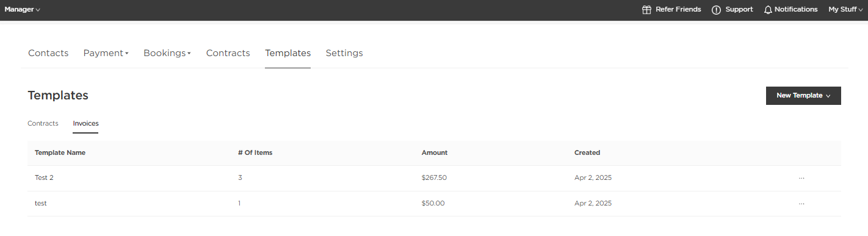This screenshot has height=236, width=868.
Task: Open the test template link
Action: click(x=41, y=204)
